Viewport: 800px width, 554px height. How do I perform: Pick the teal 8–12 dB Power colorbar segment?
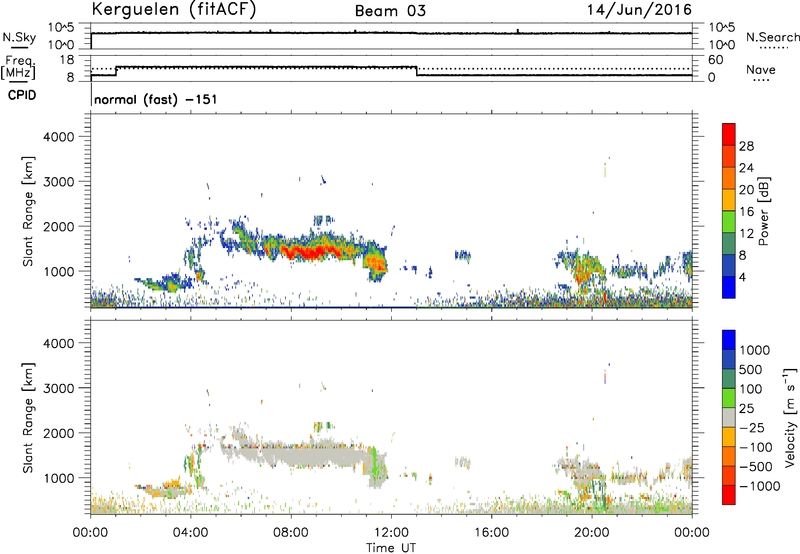pos(729,243)
